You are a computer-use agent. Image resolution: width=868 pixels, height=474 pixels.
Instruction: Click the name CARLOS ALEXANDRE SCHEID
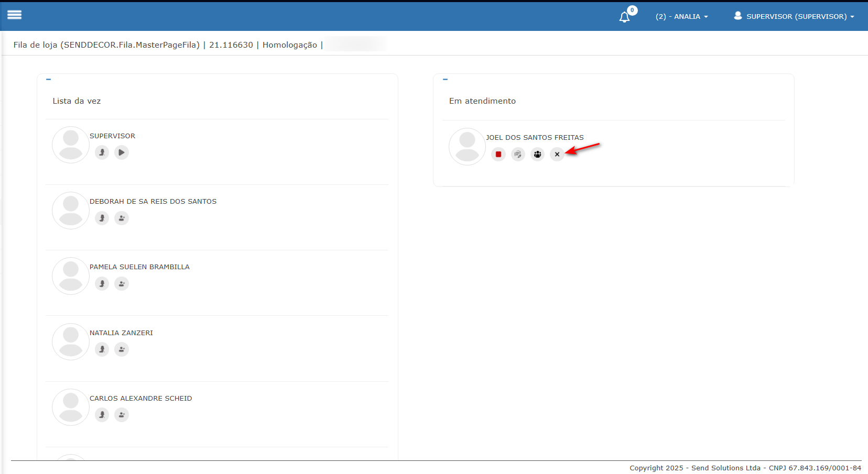click(x=141, y=399)
